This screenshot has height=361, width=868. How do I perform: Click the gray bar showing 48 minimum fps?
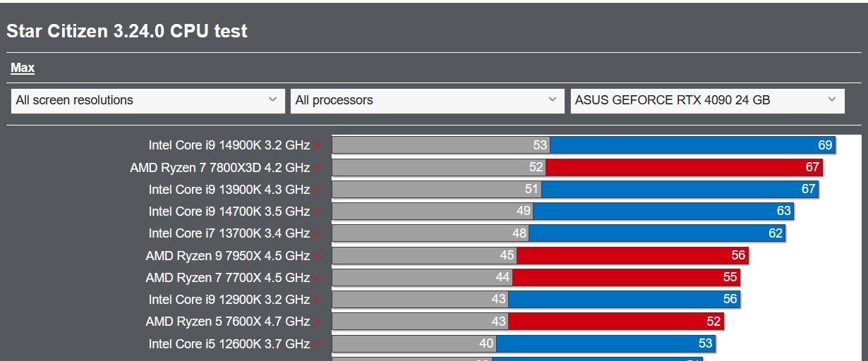(430, 233)
